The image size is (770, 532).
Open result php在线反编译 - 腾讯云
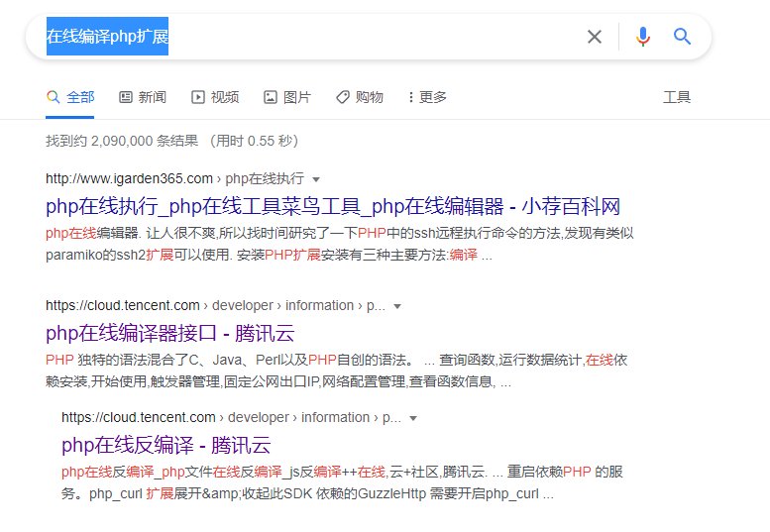(x=165, y=445)
